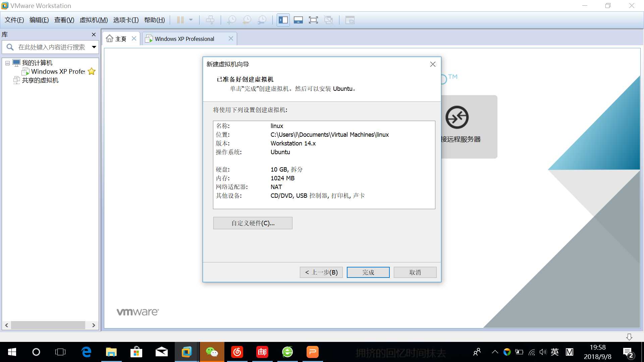Collapse the 我的计算机 tree node
644x362 pixels.
pos(7,63)
